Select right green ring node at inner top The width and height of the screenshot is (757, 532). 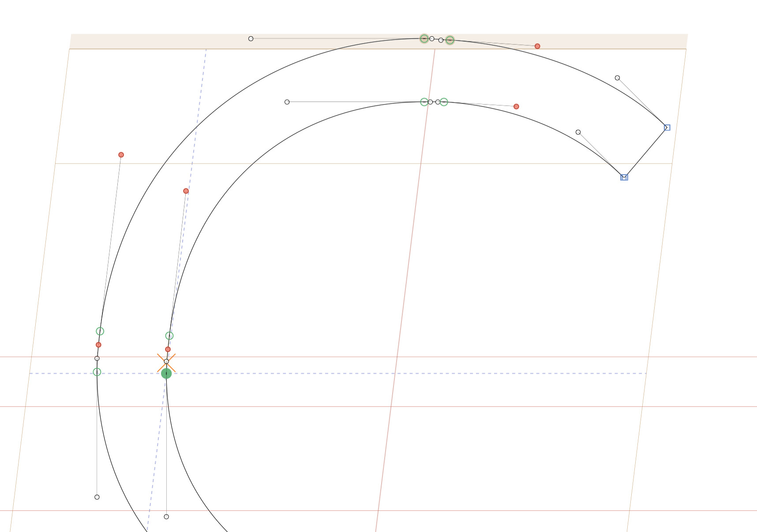click(x=444, y=102)
